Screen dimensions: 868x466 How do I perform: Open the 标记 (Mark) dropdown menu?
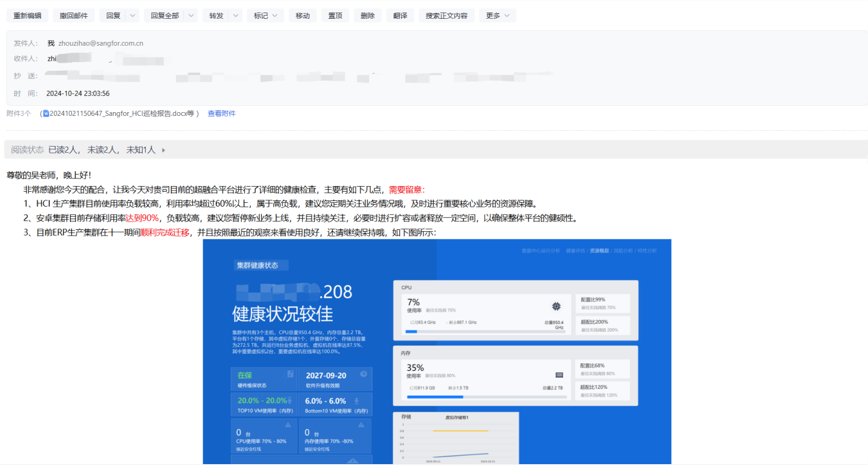265,14
